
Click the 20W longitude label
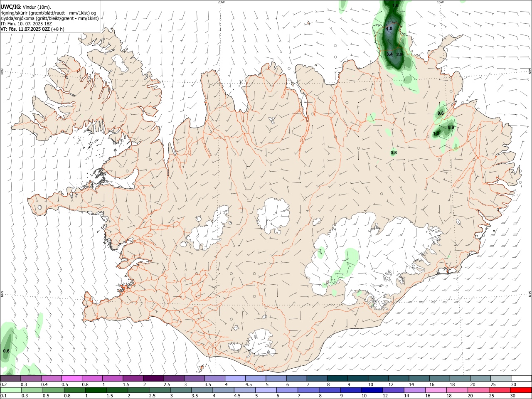coord(221,2)
